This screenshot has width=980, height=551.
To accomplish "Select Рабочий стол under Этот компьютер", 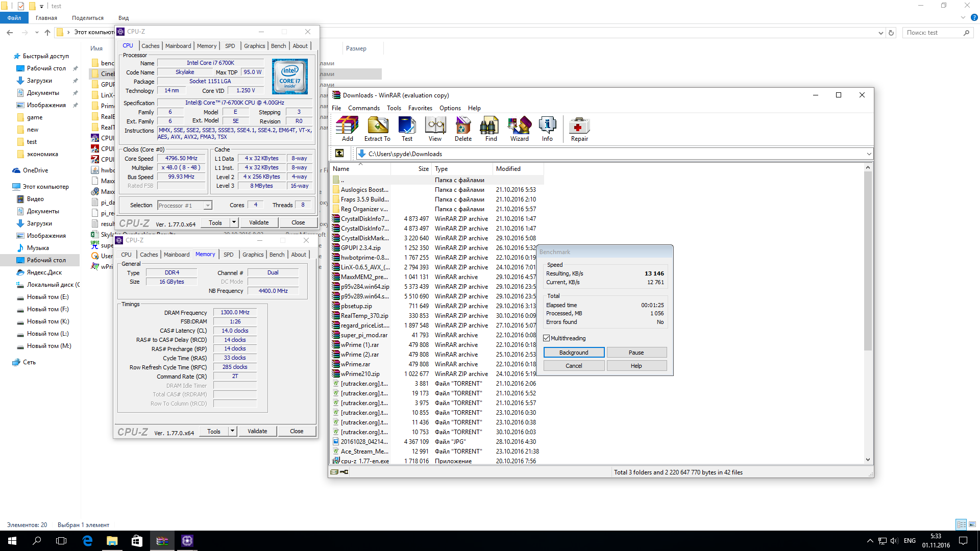I will point(46,260).
